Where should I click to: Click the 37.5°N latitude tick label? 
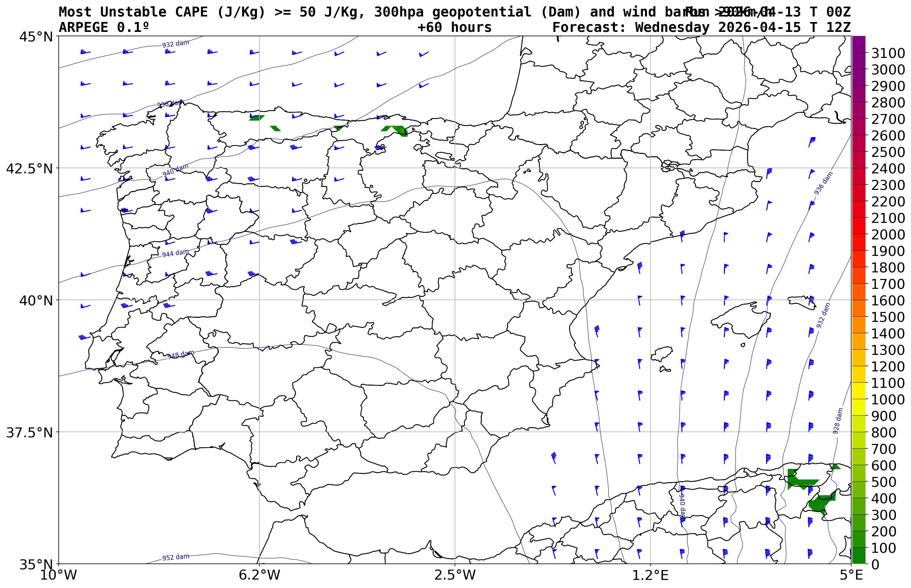(x=29, y=433)
